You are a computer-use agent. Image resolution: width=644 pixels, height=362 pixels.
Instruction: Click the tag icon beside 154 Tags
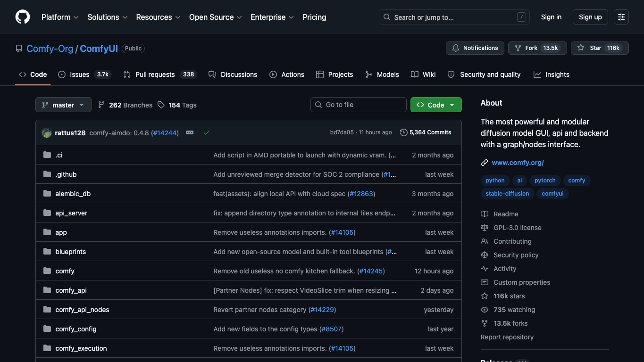(x=161, y=105)
